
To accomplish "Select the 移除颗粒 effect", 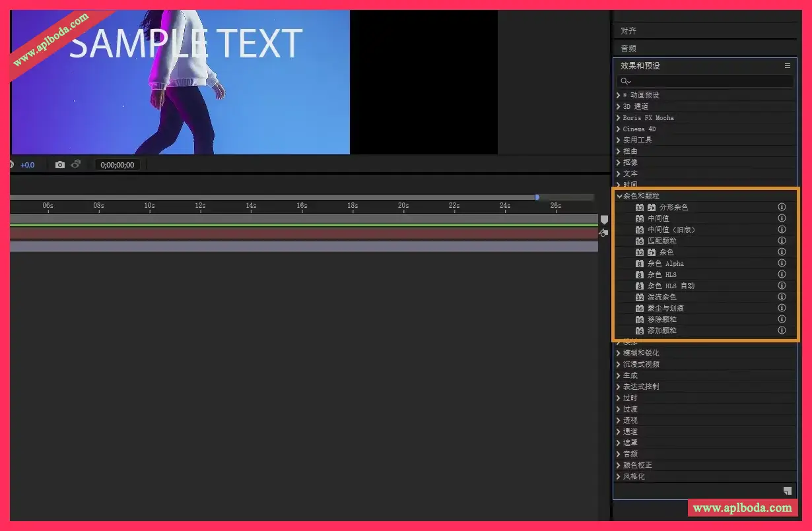I will [661, 319].
